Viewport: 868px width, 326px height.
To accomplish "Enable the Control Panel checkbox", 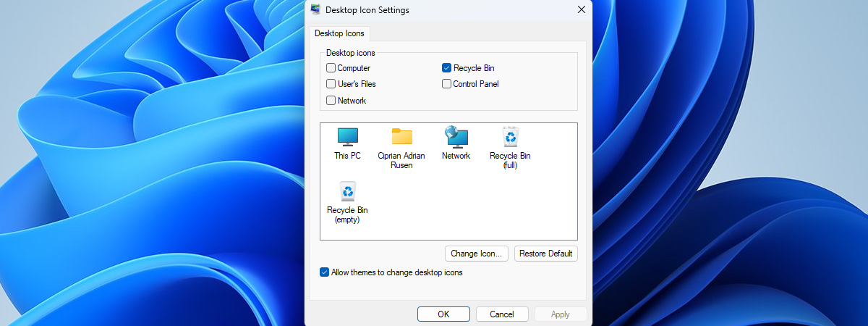I will pos(446,84).
